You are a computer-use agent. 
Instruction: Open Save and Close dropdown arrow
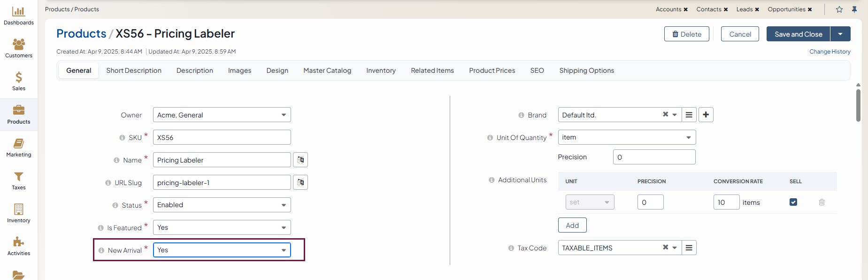840,34
